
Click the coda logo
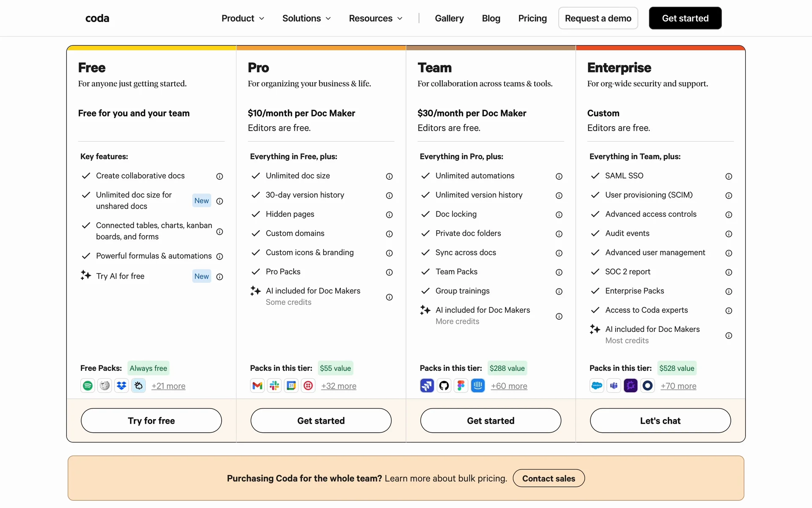pyautogui.click(x=97, y=18)
